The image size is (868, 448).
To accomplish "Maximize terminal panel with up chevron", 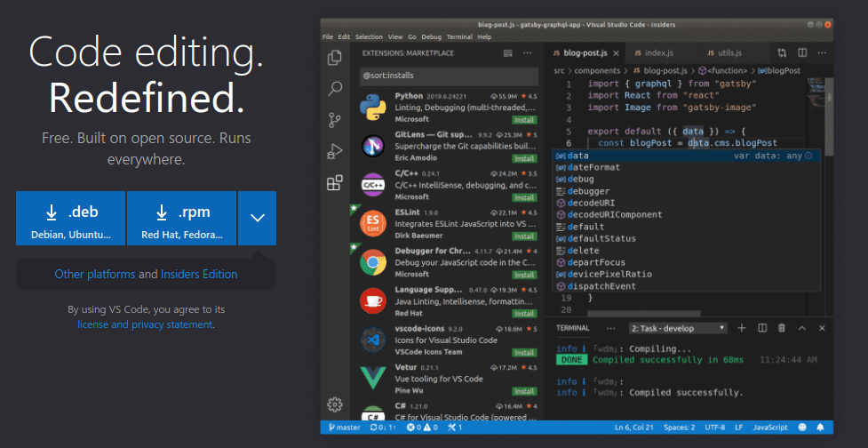I will (801, 328).
